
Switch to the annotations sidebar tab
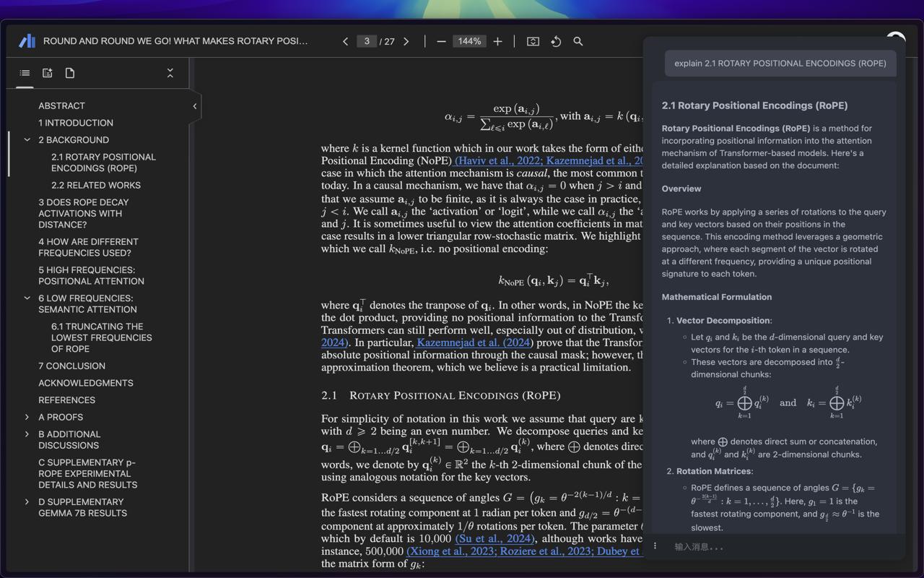48,73
